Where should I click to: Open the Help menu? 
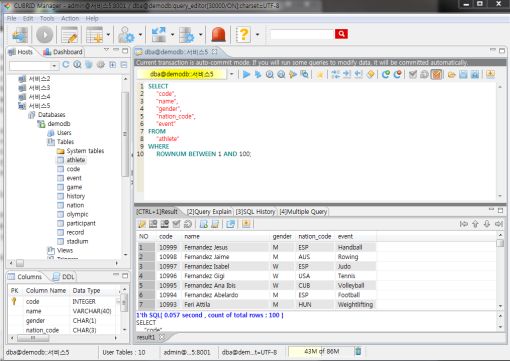92,18
